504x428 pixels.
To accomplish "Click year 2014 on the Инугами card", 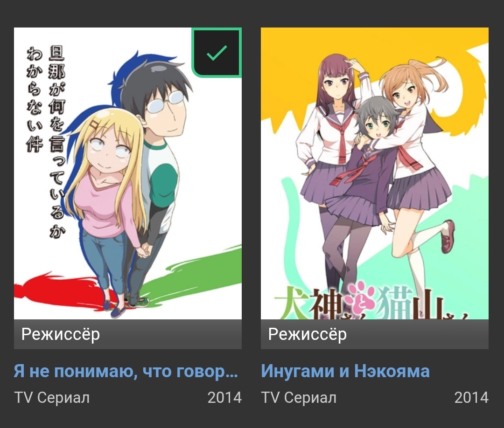I will (x=471, y=398).
